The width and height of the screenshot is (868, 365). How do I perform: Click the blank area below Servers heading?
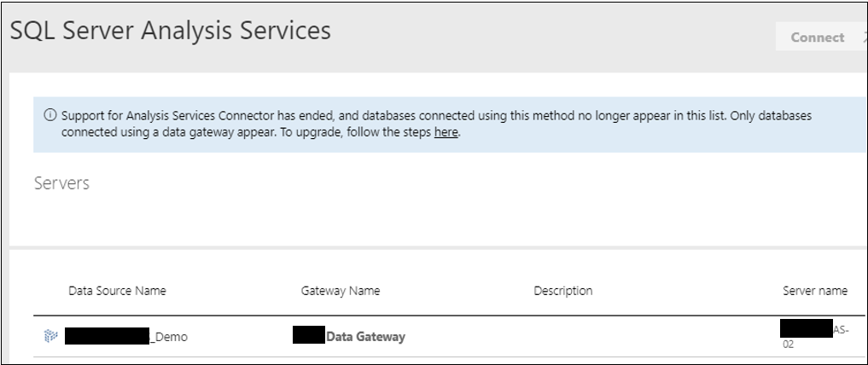click(436, 219)
